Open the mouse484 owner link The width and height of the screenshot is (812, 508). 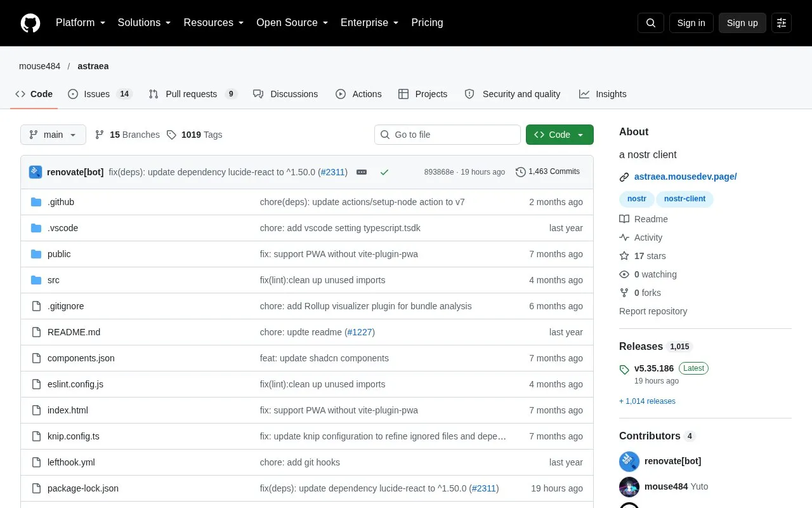(39, 66)
